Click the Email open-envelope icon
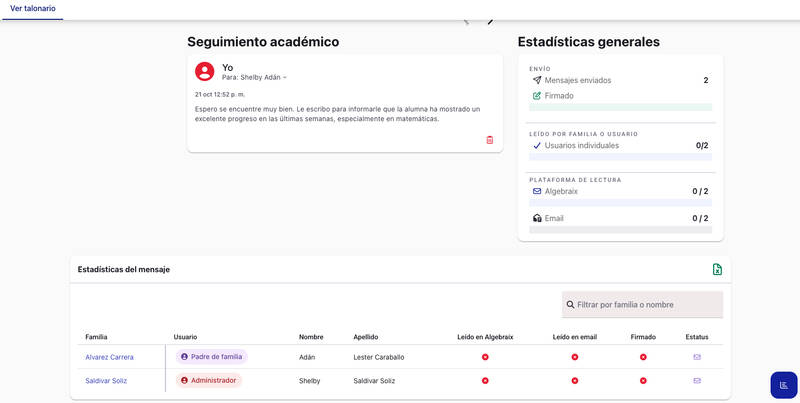 [x=537, y=218]
